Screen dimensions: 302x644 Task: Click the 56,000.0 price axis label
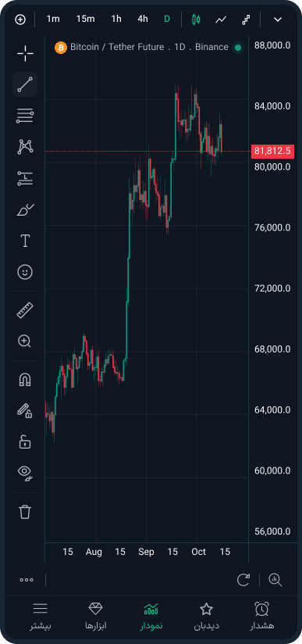tap(272, 531)
